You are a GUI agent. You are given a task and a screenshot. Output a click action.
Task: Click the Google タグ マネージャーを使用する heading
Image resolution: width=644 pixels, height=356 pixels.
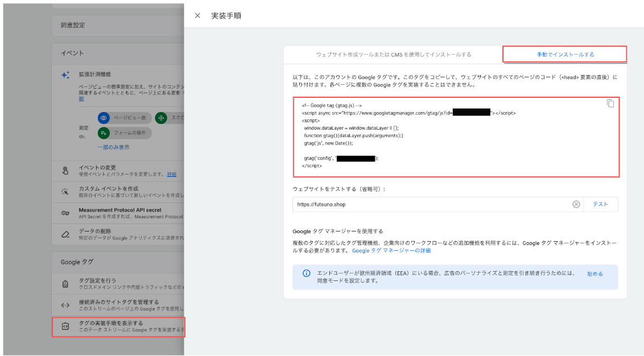tap(337, 231)
